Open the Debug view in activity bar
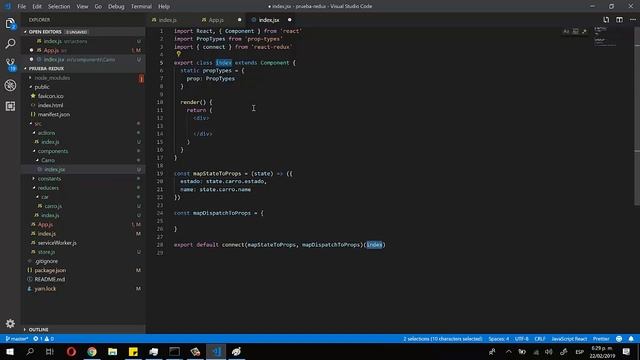The height and width of the screenshot is (360, 640). pos(10,85)
